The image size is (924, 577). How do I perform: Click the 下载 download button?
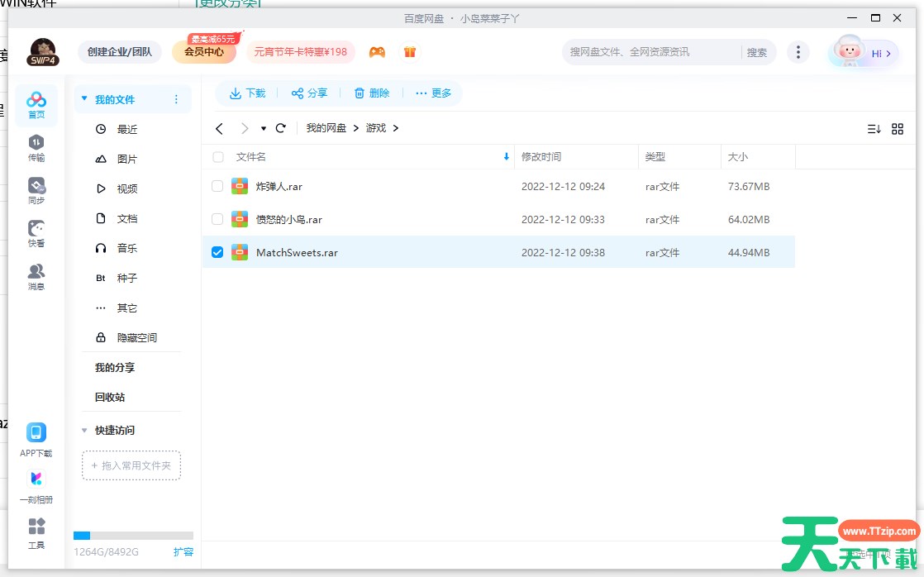point(247,93)
